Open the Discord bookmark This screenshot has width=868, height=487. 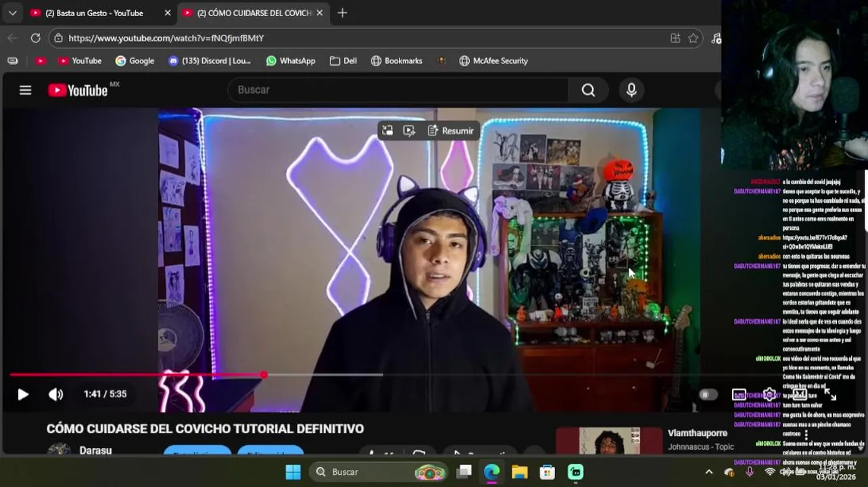coord(209,61)
